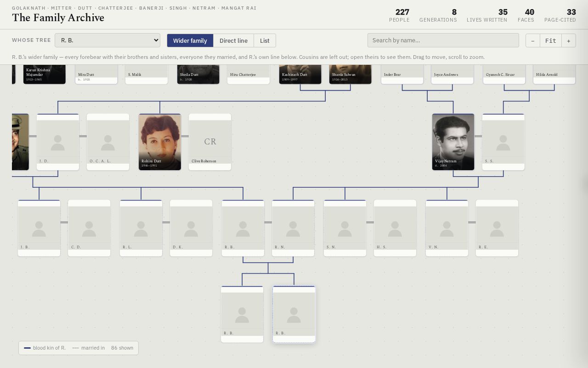This screenshot has width=588, height=368.
Task: Select the Inder Brar card
Action: (x=402, y=75)
